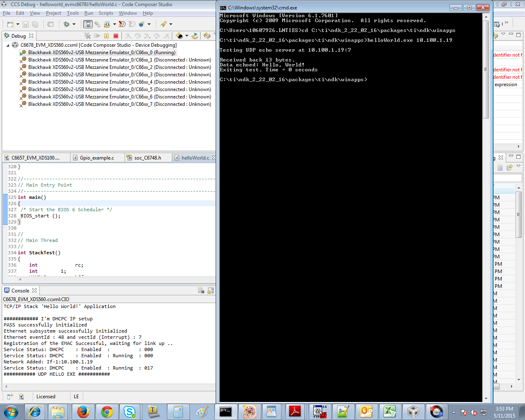The width and height of the screenshot is (525, 420).
Task: Toggle the debug mode button in toolbar
Action: 88,24
